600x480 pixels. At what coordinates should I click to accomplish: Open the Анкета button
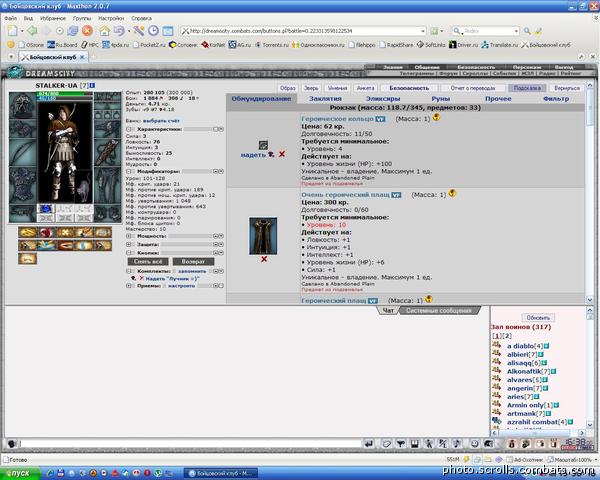pyautogui.click(x=365, y=88)
